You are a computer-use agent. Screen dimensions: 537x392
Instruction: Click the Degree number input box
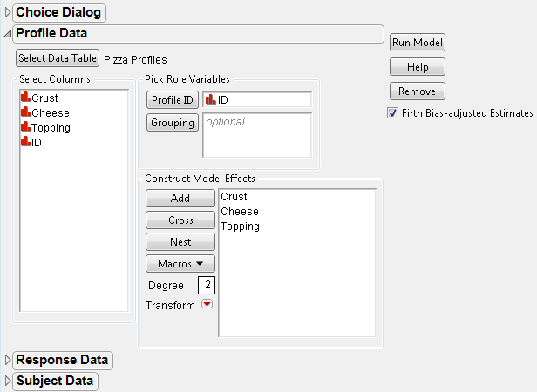point(206,286)
